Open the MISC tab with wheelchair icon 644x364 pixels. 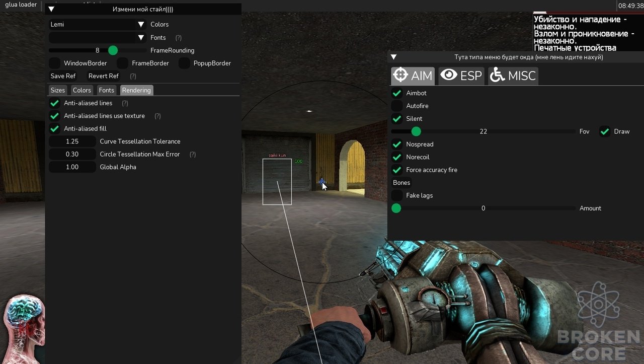coord(513,76)
